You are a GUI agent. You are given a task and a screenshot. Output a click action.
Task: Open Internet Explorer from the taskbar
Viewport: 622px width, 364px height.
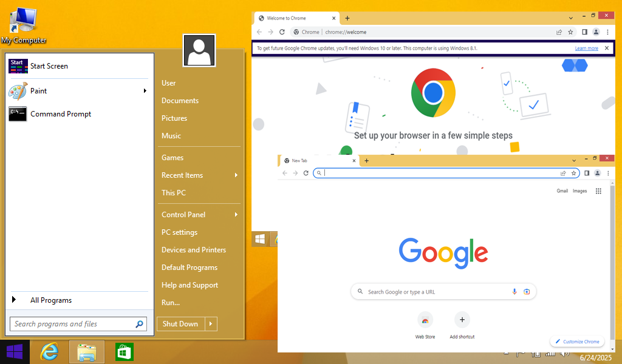pyautogui.click(x=49, y=351)
